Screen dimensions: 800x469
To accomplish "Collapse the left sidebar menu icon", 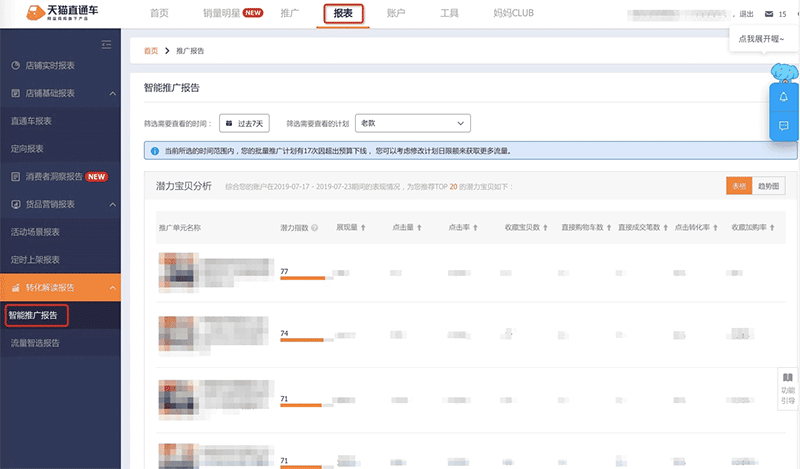I will (x=106, y=45).
